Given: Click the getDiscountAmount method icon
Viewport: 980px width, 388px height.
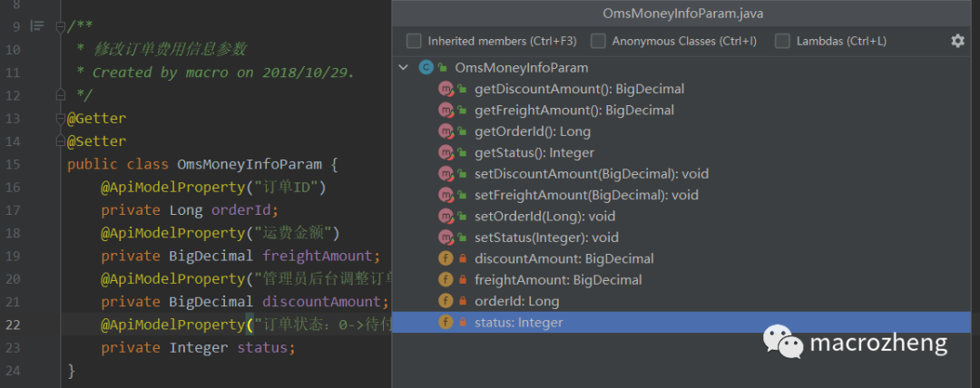Looking at the screenshot, I should 446,89.
